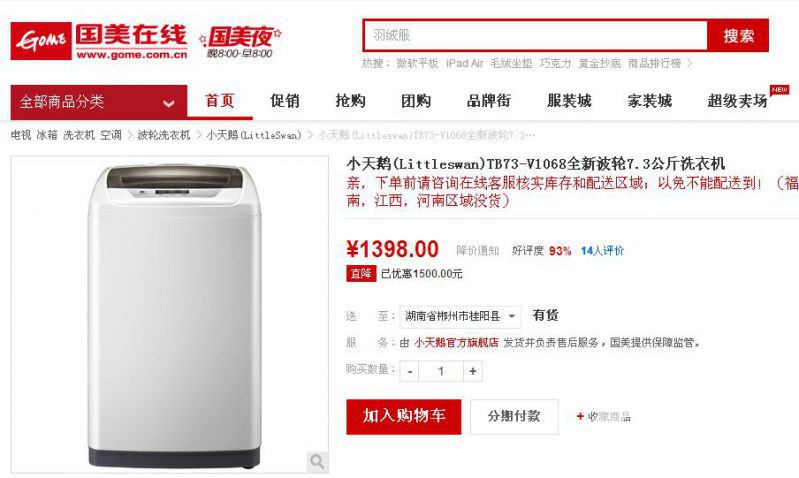Click the red 搜索 search button
The height and width of the screenshot is (478, 799).
[x=738, y=36]
